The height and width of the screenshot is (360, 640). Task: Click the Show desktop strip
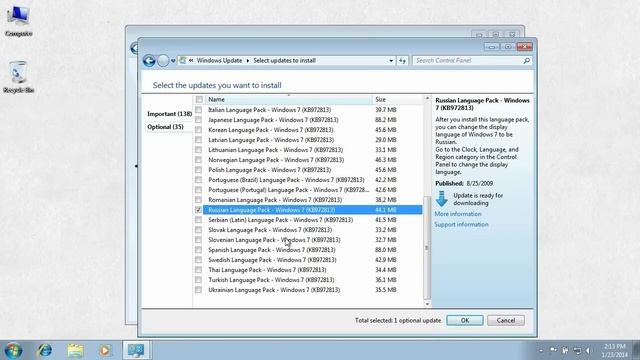[x=636, y=351]
